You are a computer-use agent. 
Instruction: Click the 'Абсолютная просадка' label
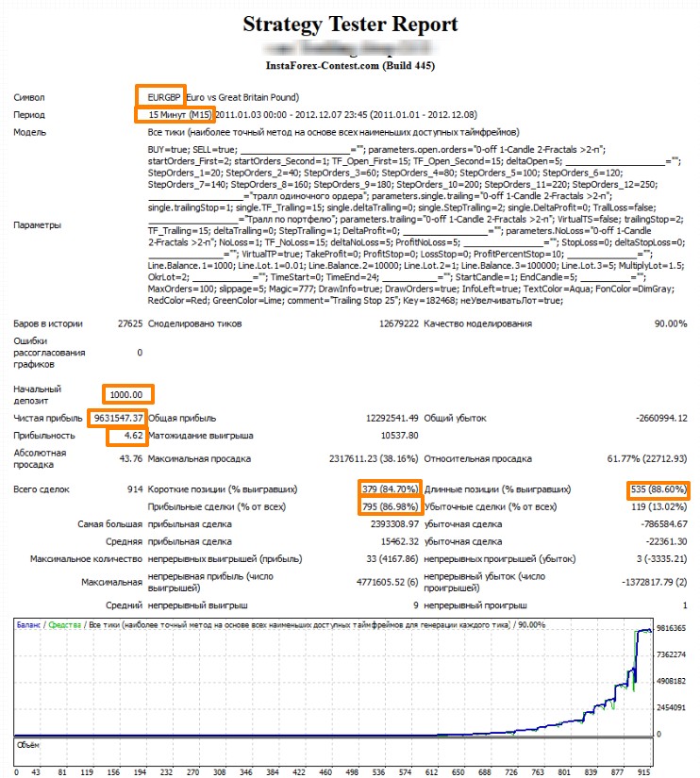(x=40, y=458)
